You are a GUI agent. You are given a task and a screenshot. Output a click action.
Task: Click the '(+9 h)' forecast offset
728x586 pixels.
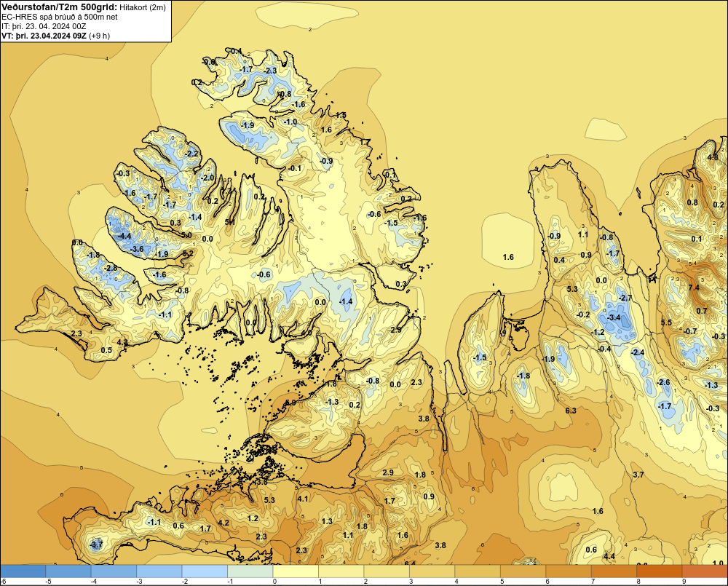pos(99,36)
